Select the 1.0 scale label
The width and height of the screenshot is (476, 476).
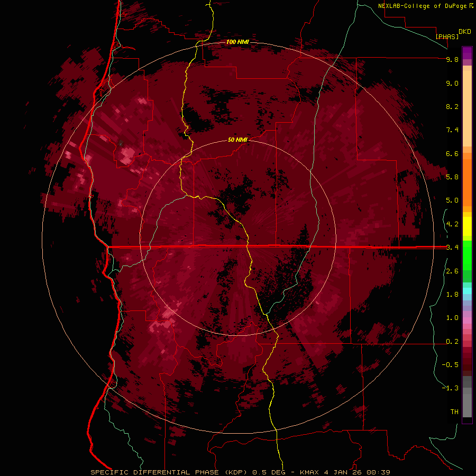(x=452, y=318)
